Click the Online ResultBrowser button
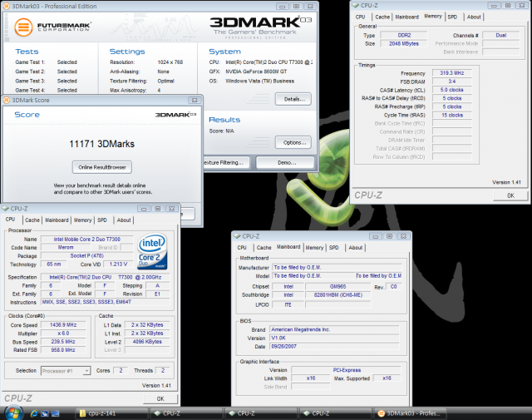Image resolution: width=532 pixels, height=420 pixels. pos(102,167)
